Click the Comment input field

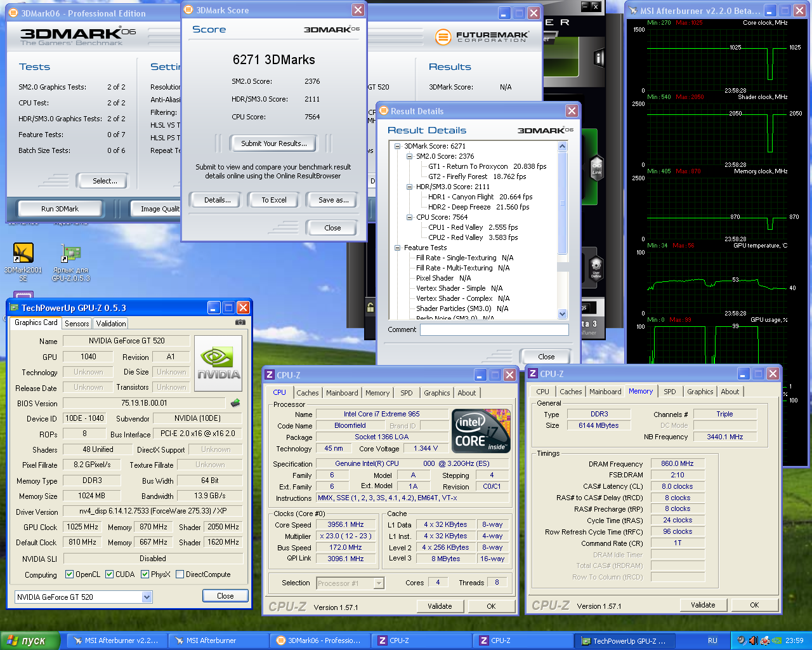coord(494,329)
